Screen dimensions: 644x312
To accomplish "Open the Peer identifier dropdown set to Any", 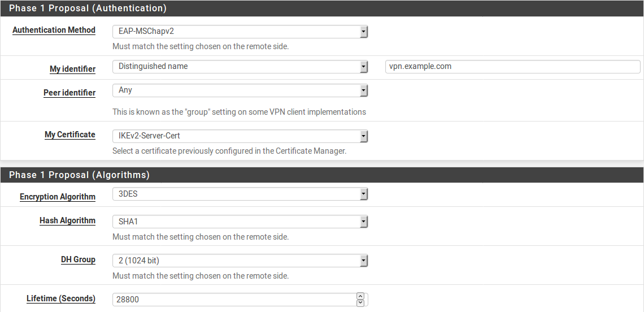I will click(x=240, y=90).
